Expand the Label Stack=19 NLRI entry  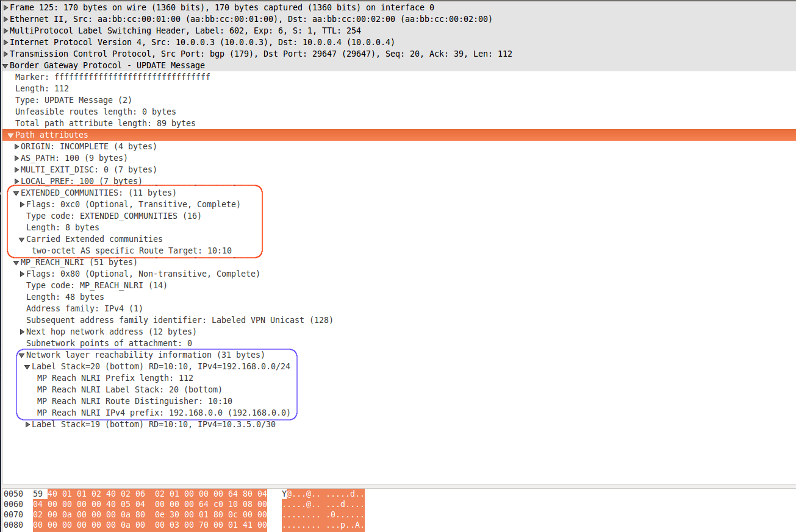click(x=28, y=424)
